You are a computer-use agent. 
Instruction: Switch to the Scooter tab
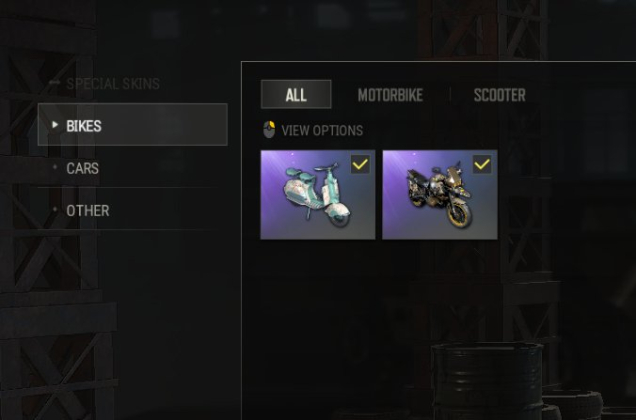coord(499,95)
